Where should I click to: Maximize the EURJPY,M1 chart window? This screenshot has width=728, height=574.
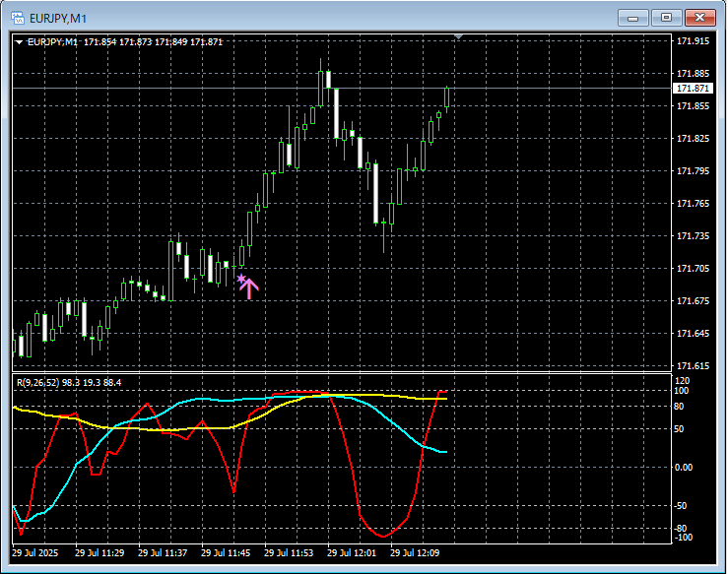(666, 18)
